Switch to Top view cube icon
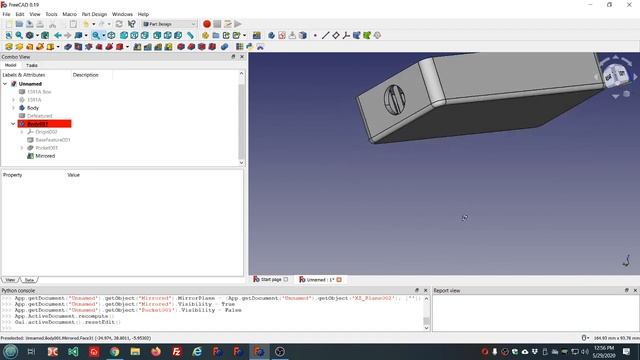 (x=134, y=36)
